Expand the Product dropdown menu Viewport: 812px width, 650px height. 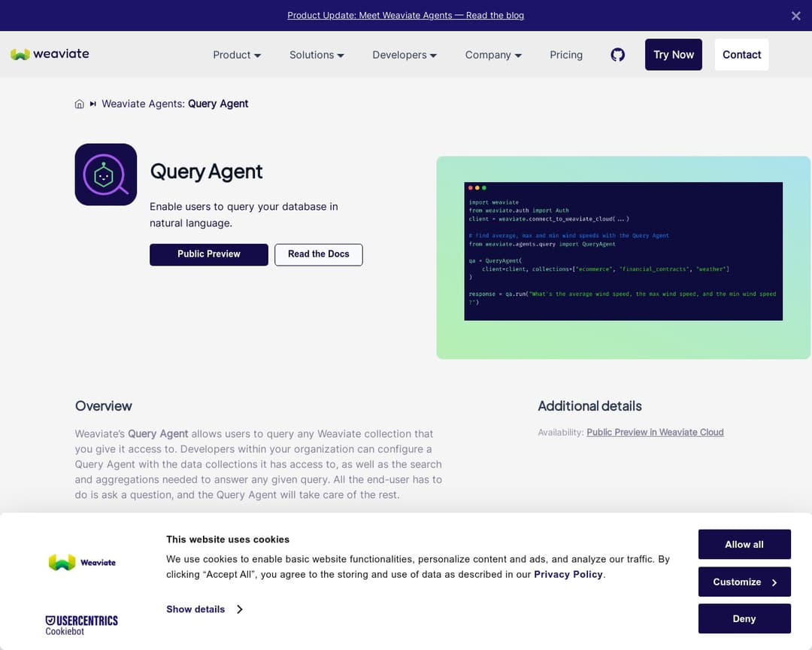coord(237,55)
